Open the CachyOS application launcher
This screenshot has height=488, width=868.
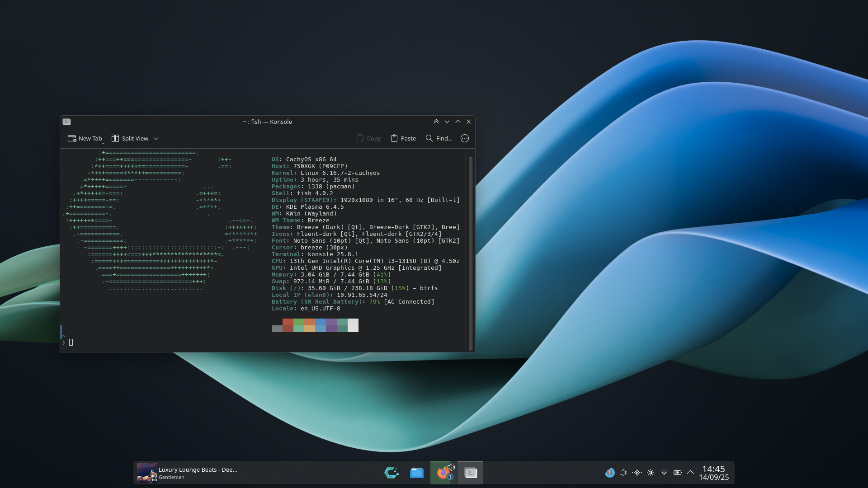(391, 473)
